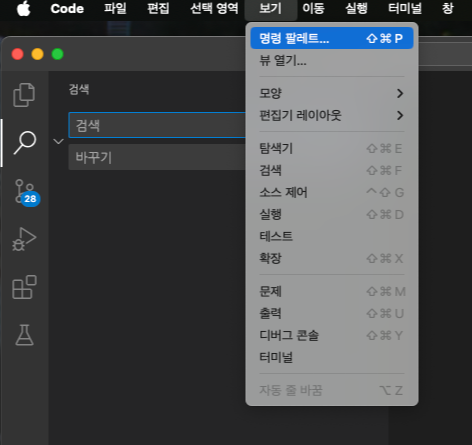Click the yellow minimize window button

[x=37, y=54]
